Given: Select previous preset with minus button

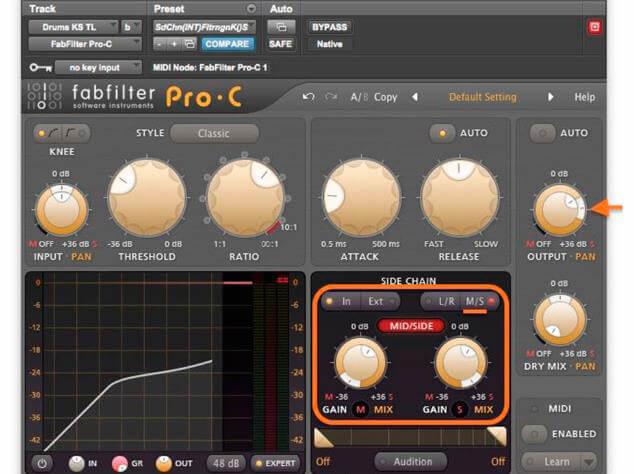Looking at the screenshot, I should [x=160, y=44].
